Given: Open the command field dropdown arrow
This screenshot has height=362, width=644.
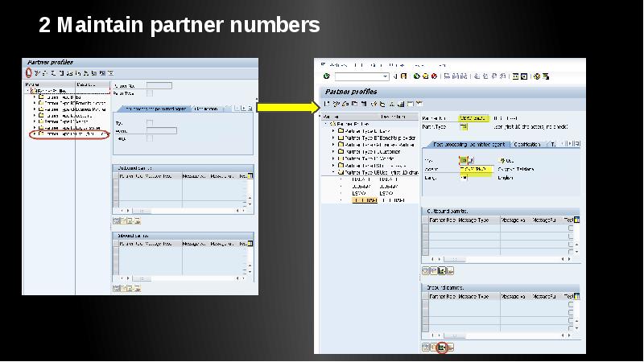Looking at the screenshot, I should tap(386, 76).
